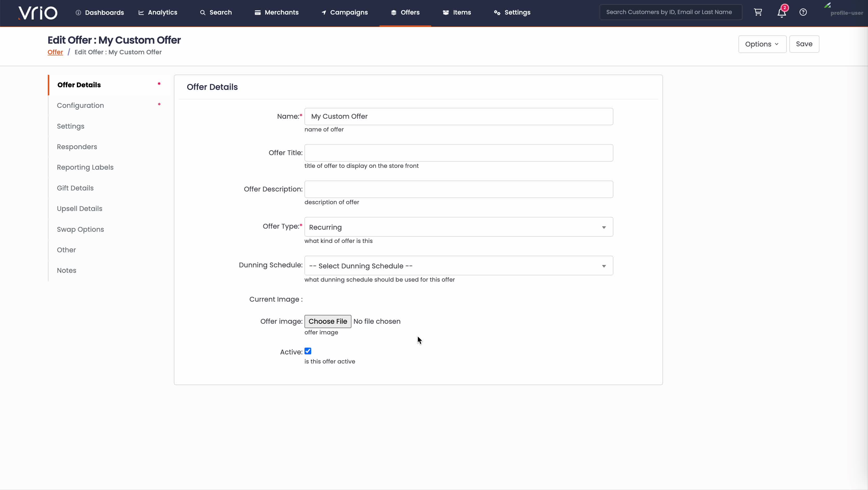Switch to Gift Details section
The width and height of the screenshot is (868, 490).
(108, 188)
